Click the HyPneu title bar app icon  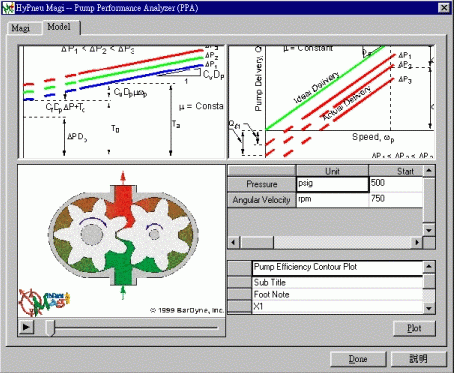(x=8, y=8)
